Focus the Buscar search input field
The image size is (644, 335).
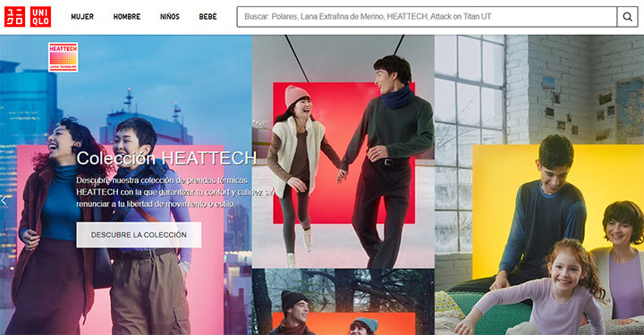[427, 17]
